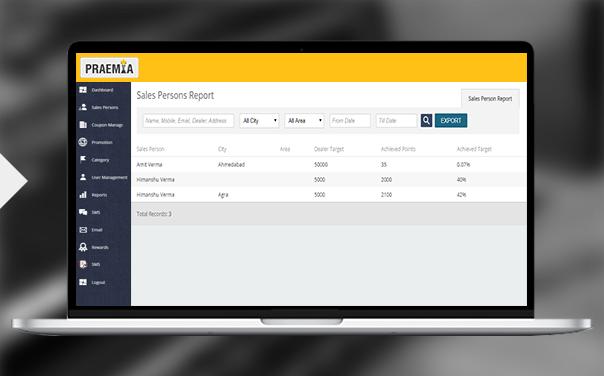Go to Promotion via its icon
Screen dimensions: 604x376
[x=83, y=142]
